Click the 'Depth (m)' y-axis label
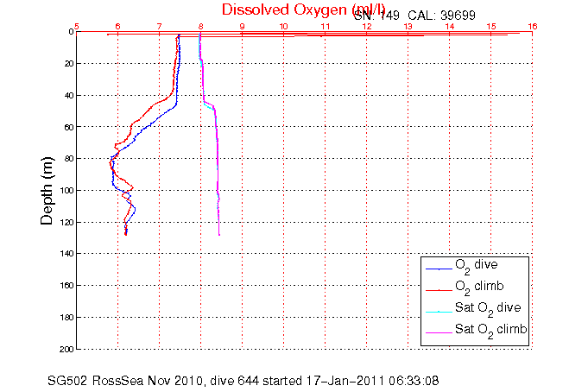This screenshot has height=392, width=588. tap(47, 191)
